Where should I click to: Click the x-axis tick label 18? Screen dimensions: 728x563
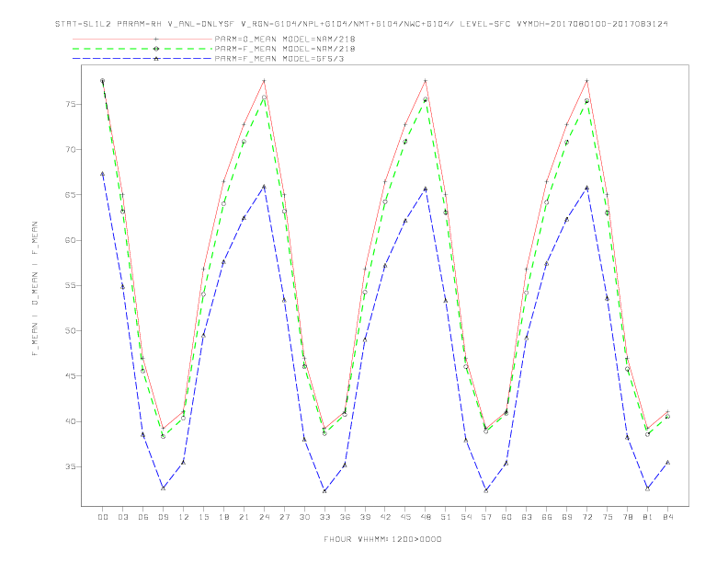pos(223,517)
